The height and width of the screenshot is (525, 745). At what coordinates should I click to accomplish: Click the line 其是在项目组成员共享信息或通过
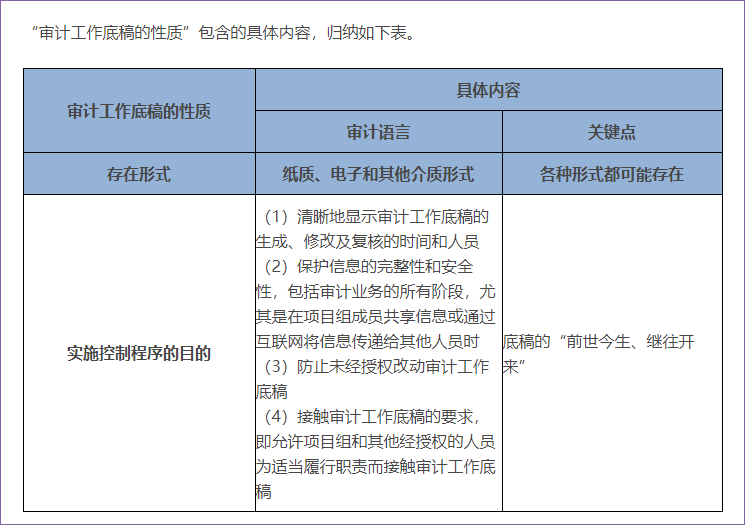pyautogui.click(x=375, y=316)
